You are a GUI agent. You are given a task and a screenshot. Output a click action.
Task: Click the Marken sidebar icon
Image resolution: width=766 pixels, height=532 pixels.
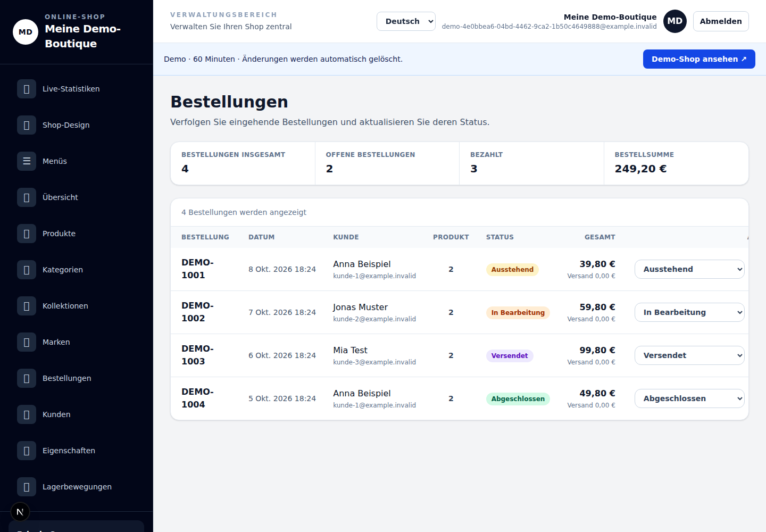pyautogui.click(x=27, y=342)
